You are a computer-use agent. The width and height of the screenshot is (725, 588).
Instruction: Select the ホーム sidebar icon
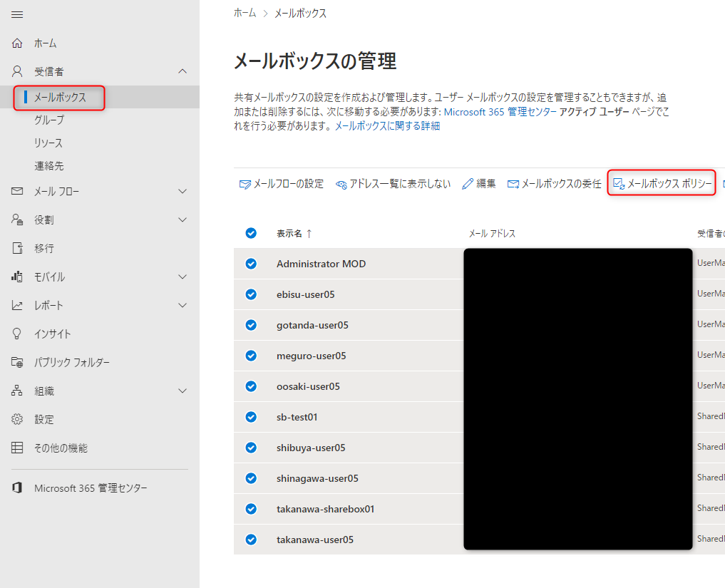(17, 43)
